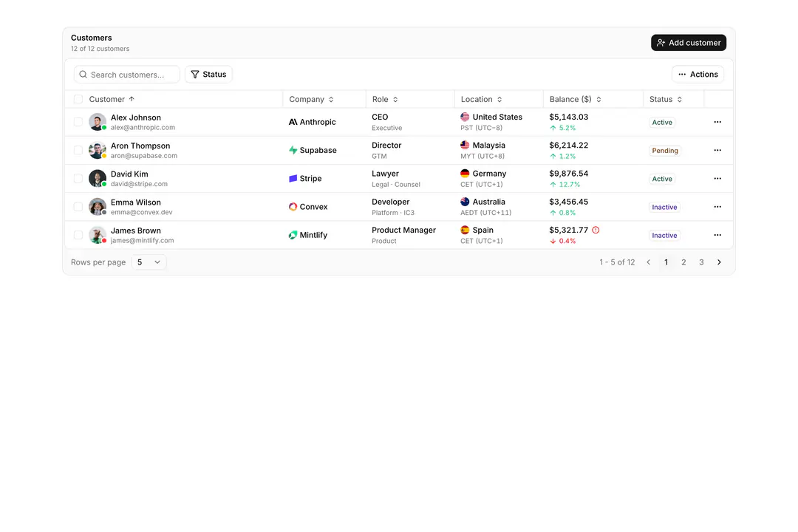Select the Emma Wilson row checkbox
Screen dimensions: 798x532
pyautogui.click(x=78, y=207)
